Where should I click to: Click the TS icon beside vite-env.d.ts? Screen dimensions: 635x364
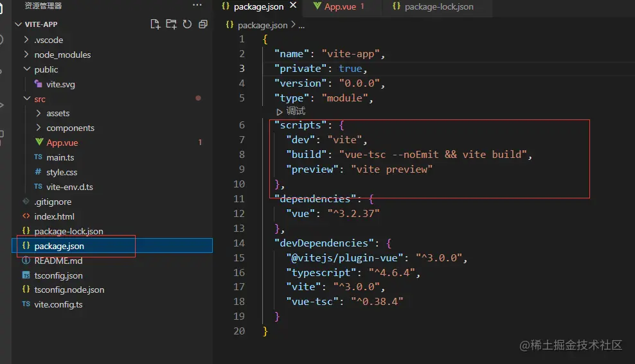(x=38, y=186)
